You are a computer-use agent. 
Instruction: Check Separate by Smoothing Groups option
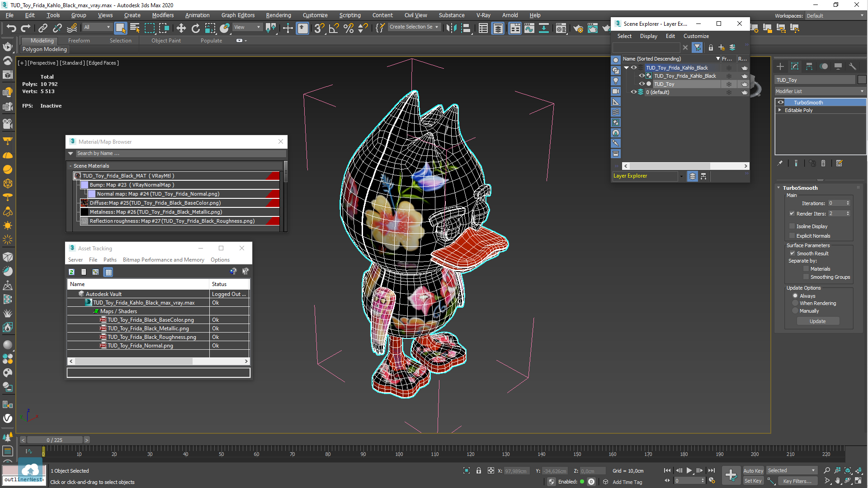pyautogui.click(x=806, y=277)
